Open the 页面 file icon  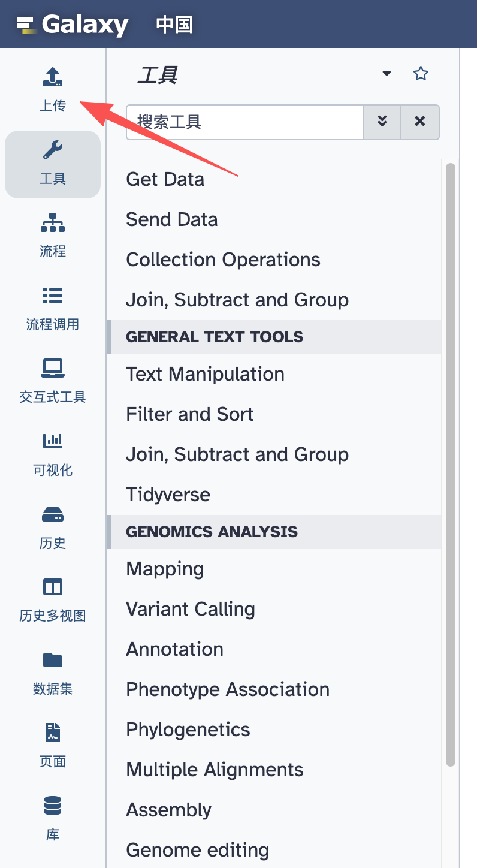pos(53,733)
